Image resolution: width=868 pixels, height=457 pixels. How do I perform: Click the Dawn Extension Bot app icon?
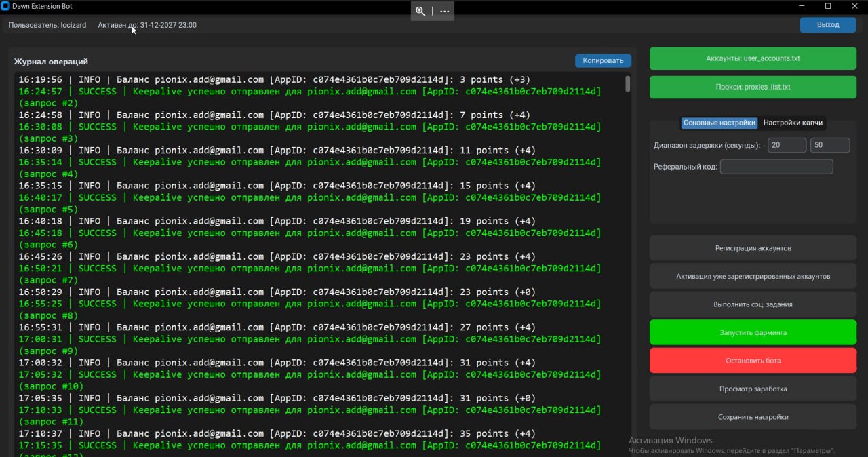[5, 6]
